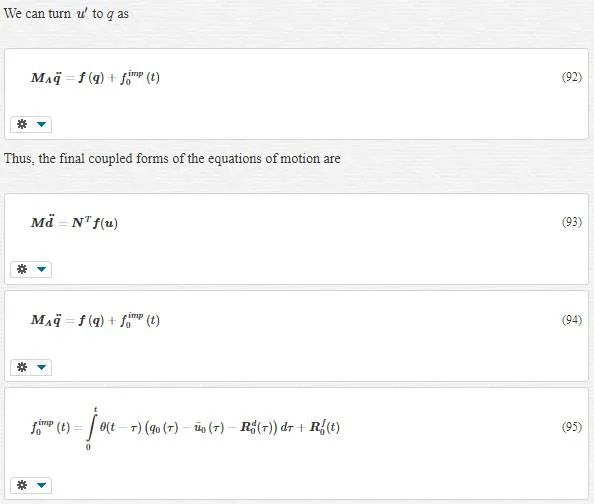Click gear icon under equation 95
594x504 pixels.
click(x=22, y=485)
